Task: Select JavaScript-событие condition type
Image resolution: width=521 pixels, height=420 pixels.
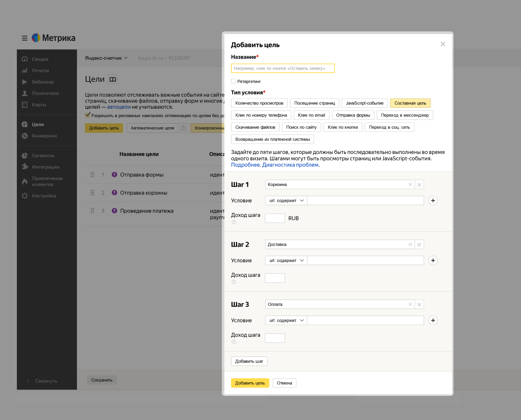Action: coord(364,103)
